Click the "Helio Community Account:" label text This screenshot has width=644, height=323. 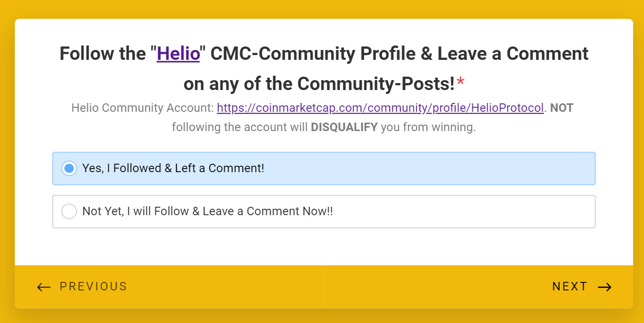(143, 108)
